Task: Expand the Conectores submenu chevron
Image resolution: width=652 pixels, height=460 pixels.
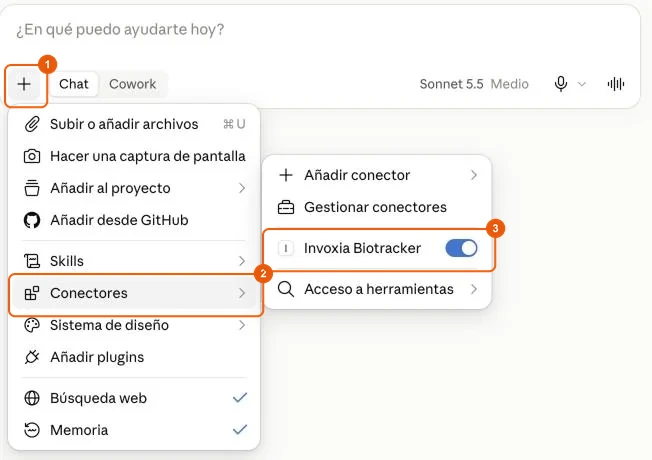Action: click(242, 293)
